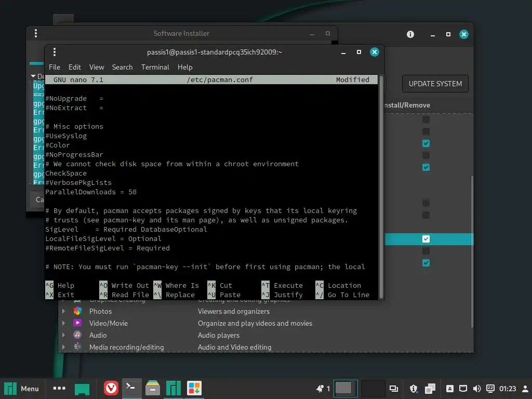Open the File menu in terminal

[54, 67]
